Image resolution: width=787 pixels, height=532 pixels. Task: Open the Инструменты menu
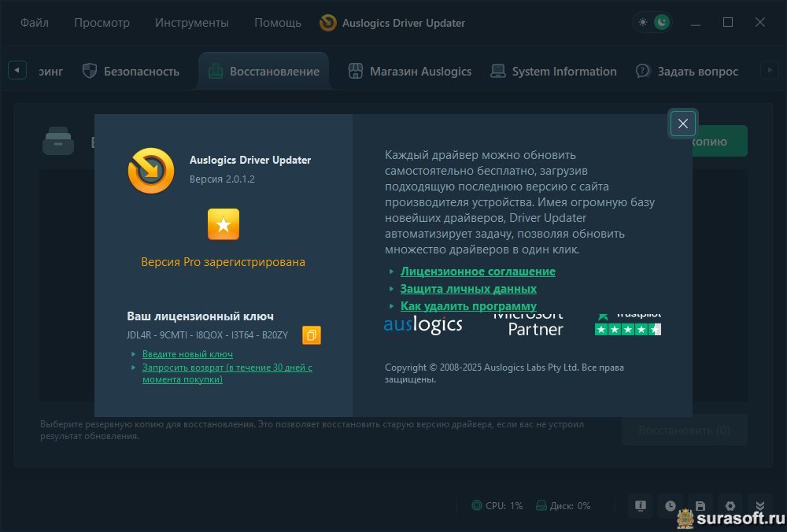tap(192, 23)
